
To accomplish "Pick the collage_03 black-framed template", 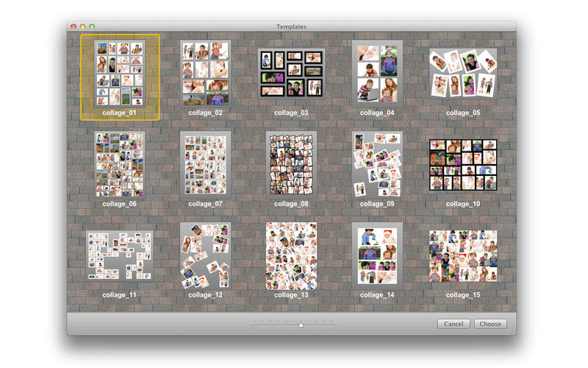I will coord(291,74).
